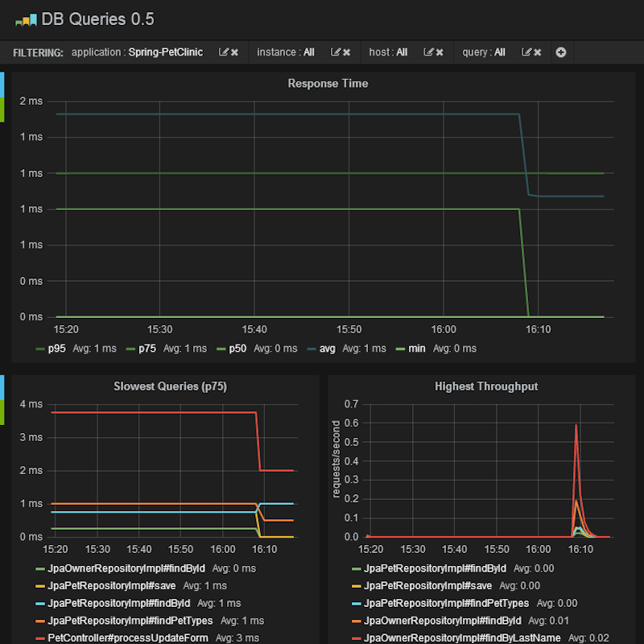Click the 16:10 tick on Response Time axis
The height and width of the screenshot is (644, 644).
[x=538, y=329]
